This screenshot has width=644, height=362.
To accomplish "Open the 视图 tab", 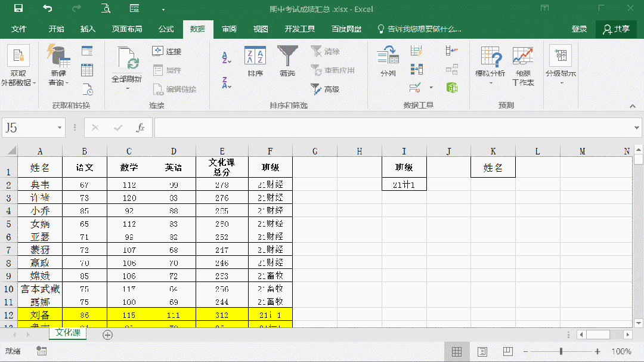I will tap(261, 29).
